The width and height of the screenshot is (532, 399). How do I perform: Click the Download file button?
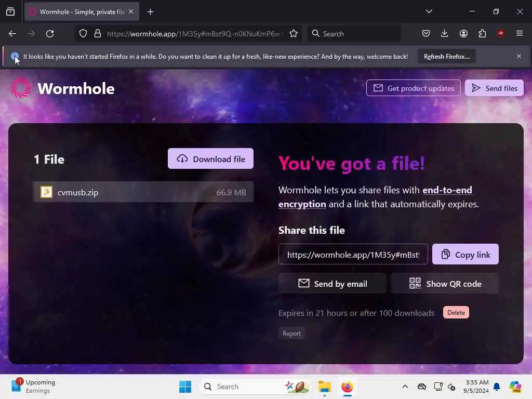(210, 158)
